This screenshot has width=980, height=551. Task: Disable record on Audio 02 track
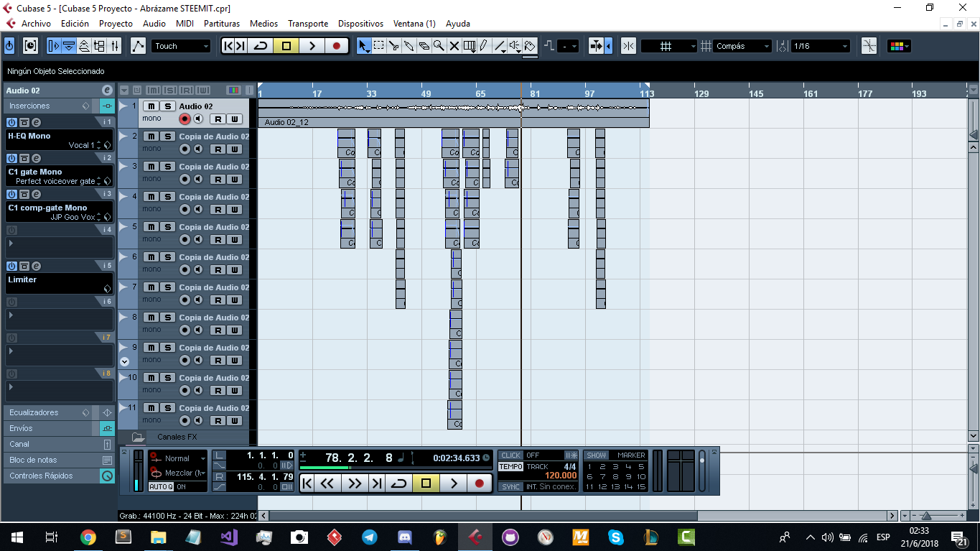click(x=185, y=119)
